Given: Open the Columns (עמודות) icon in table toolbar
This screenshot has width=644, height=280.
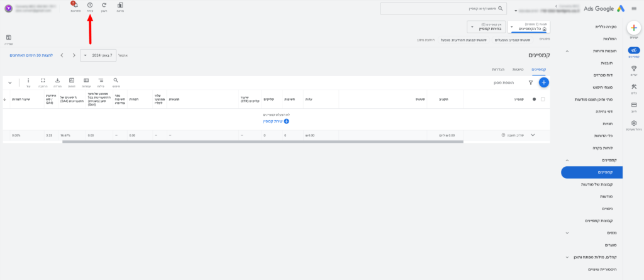Looking at the screenshot, I should coord(86,81).
